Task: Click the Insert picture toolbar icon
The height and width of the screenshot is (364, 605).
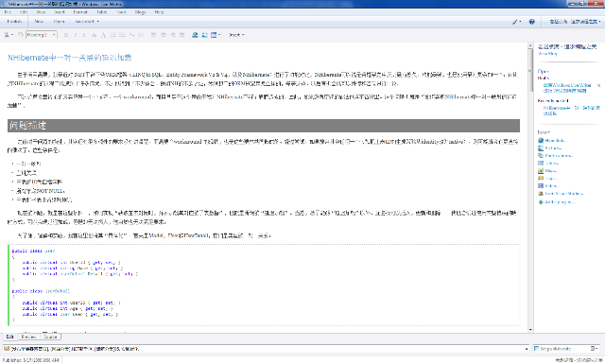Action: [204, 35]
